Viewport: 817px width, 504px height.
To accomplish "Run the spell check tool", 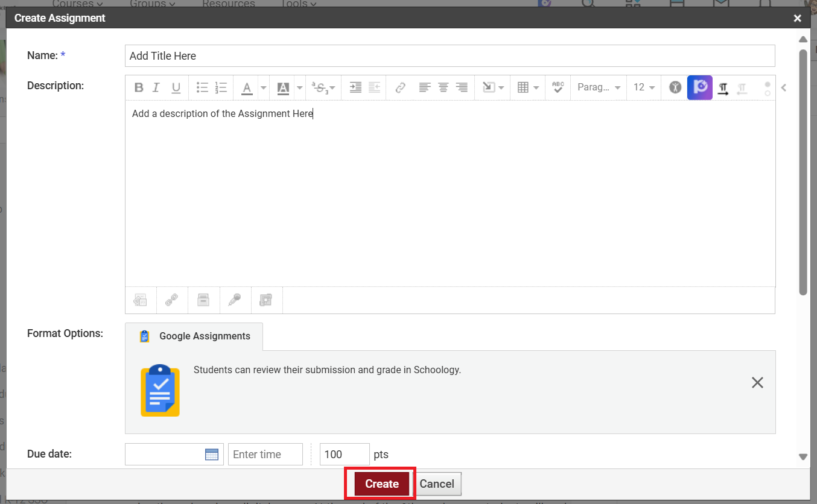I will coord(558,88).
